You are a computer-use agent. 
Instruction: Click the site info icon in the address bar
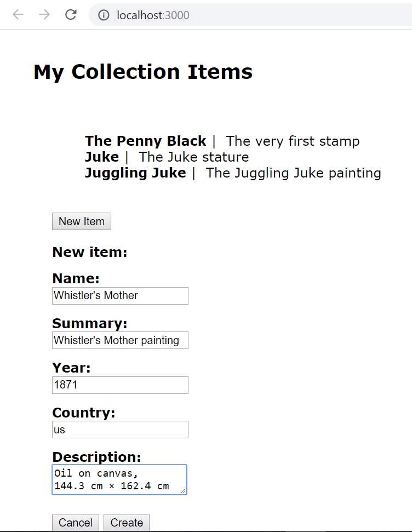point(104,15)
